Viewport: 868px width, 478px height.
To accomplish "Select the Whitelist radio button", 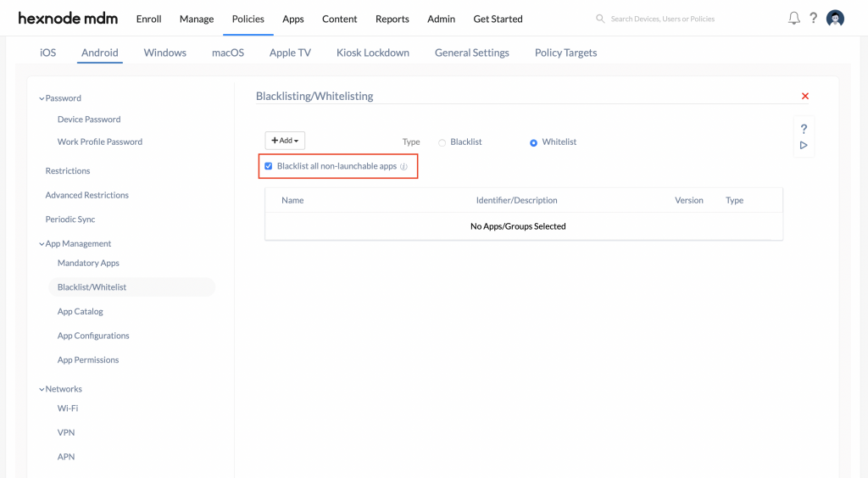I will [x=533, y=142].
